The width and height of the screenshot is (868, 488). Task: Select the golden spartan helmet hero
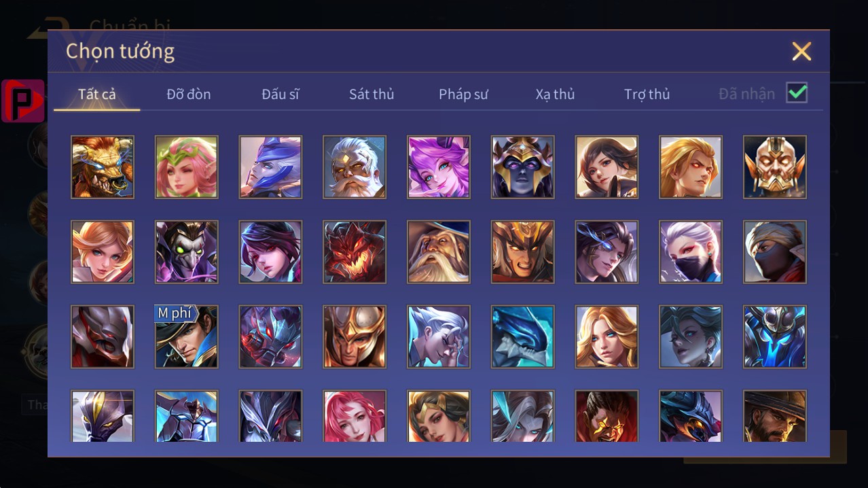click(x=355, y=337)
